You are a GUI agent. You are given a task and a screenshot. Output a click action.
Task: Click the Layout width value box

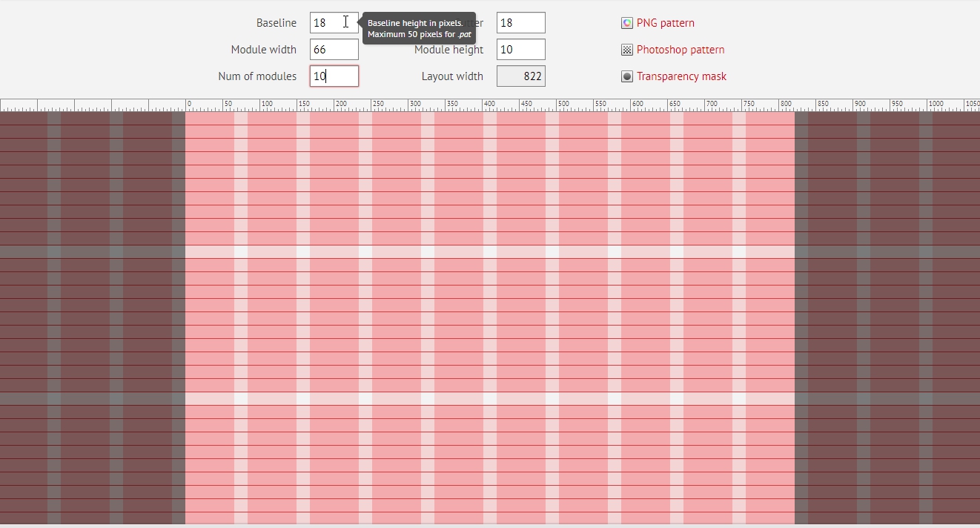(520, 76)
